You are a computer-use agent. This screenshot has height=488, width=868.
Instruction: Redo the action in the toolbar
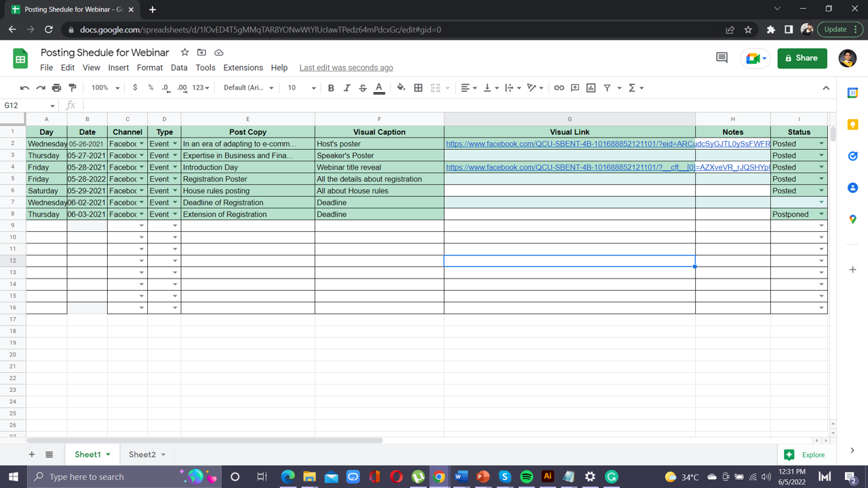41,88
